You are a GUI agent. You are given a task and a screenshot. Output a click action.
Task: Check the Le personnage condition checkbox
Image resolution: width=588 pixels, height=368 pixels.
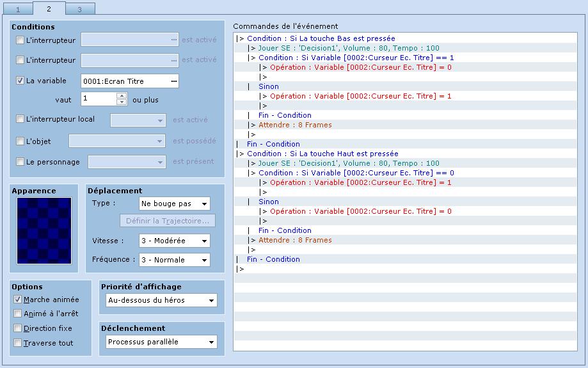point(20,162)
